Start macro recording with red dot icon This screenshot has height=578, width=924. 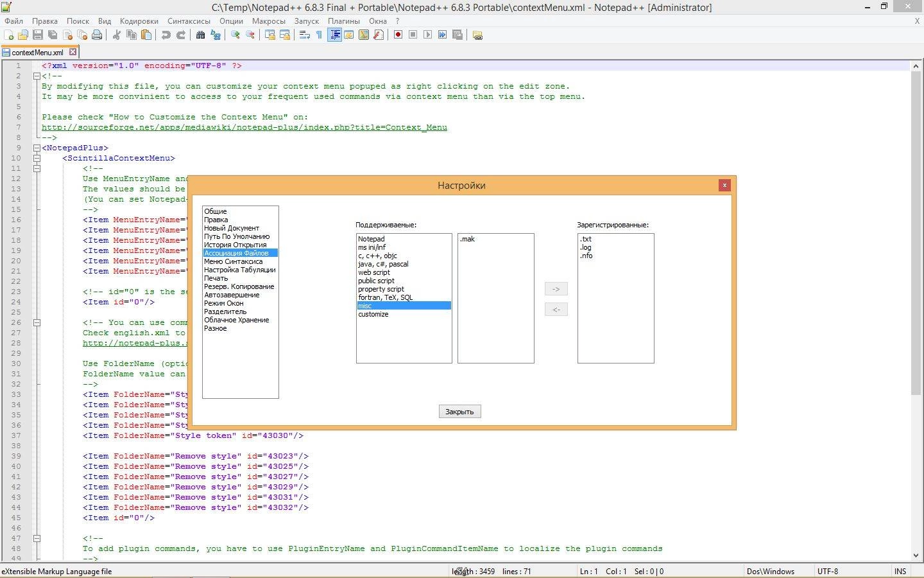point(398,35)
